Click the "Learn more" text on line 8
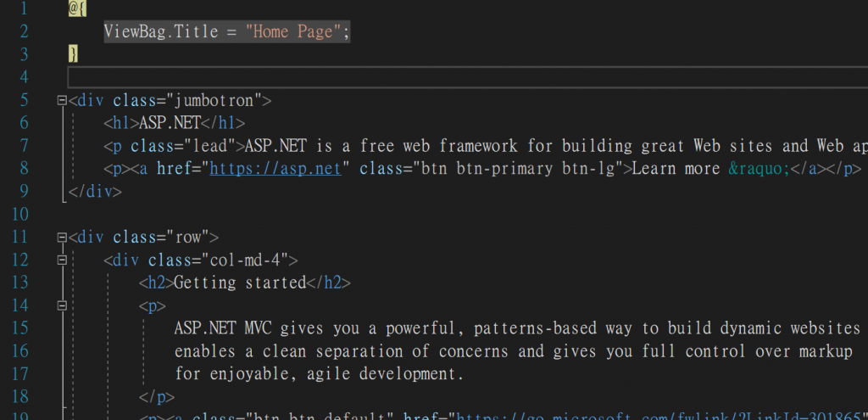Image resolution: width=868 pixels, height=420 pixels. [676, 169]
